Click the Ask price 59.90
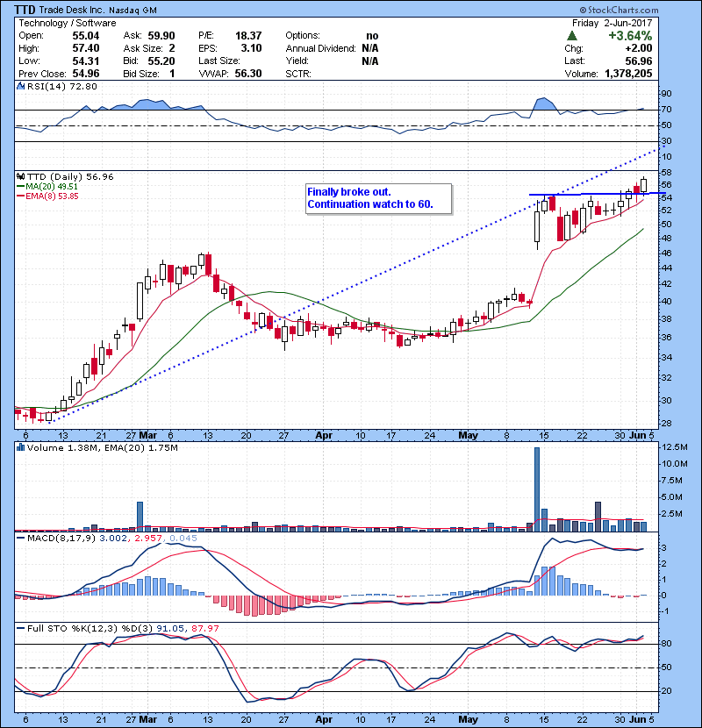 161,36
